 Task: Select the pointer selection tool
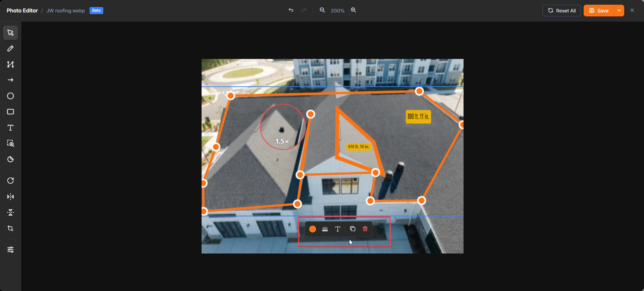[x=10, y=32]
